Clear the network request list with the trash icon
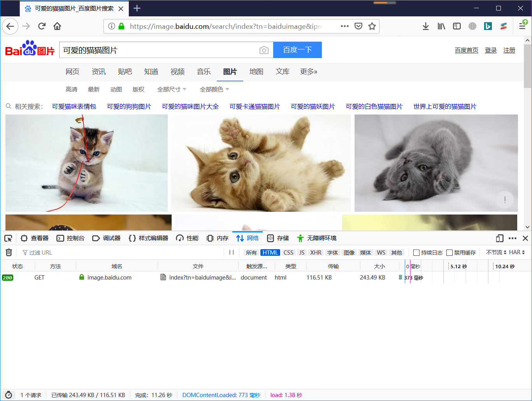 (9, 252)
